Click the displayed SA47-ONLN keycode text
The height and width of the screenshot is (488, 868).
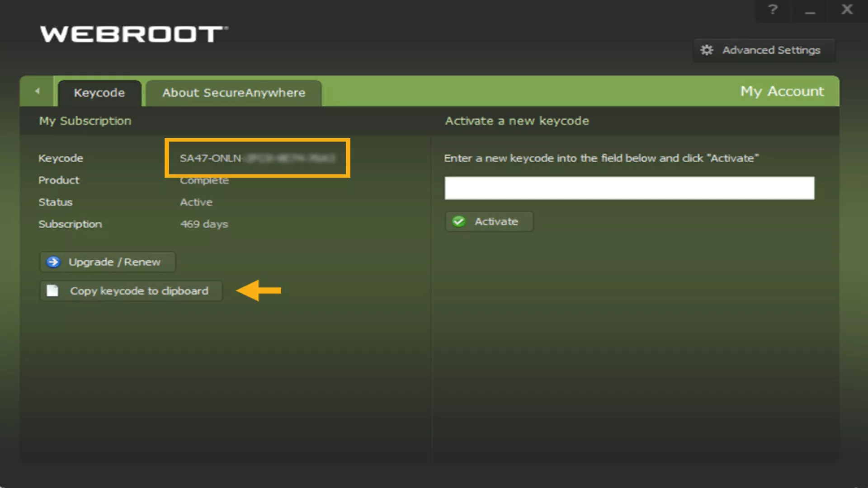click(x=257, y=158)
